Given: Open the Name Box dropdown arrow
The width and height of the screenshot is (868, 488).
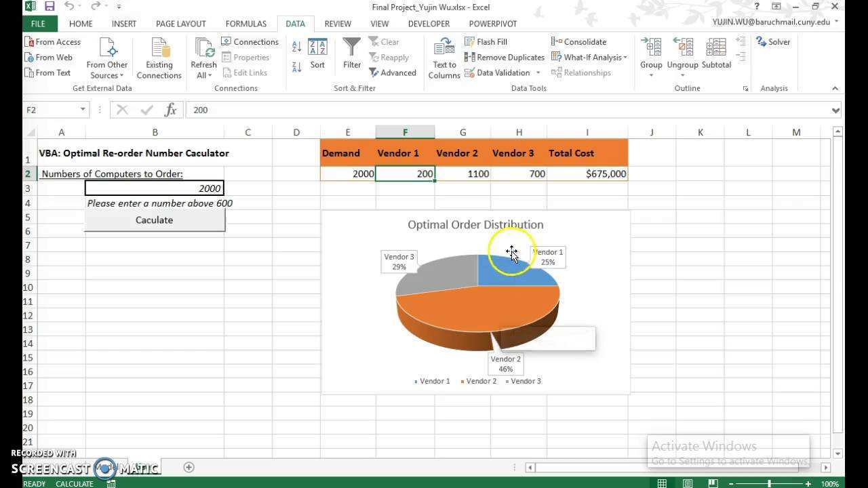Looking at the screenshot, I should point(83,110).
